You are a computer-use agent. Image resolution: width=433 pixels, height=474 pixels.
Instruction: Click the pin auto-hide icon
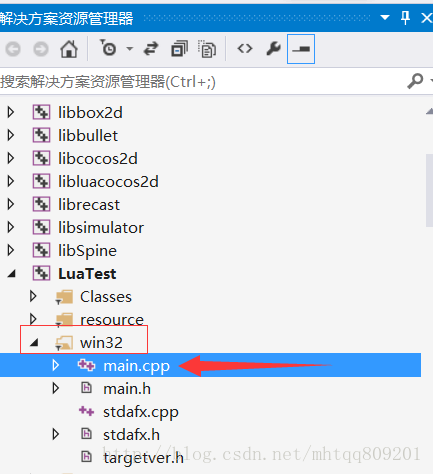405,18
